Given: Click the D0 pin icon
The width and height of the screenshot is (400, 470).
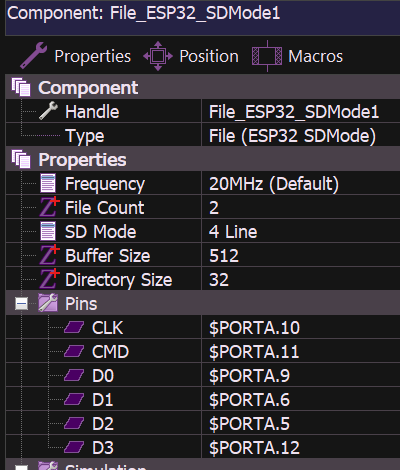Looking at the screenshot, I should click(x=74, y=376).
